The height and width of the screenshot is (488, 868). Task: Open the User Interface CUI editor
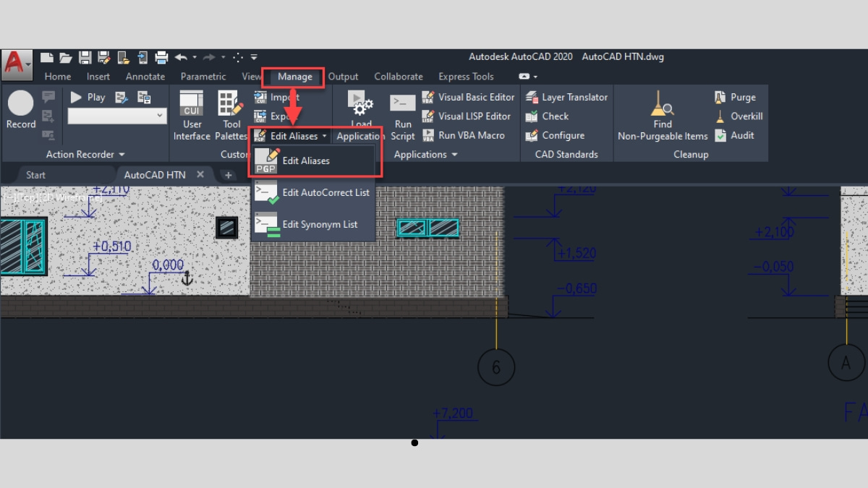coord(192,116)
